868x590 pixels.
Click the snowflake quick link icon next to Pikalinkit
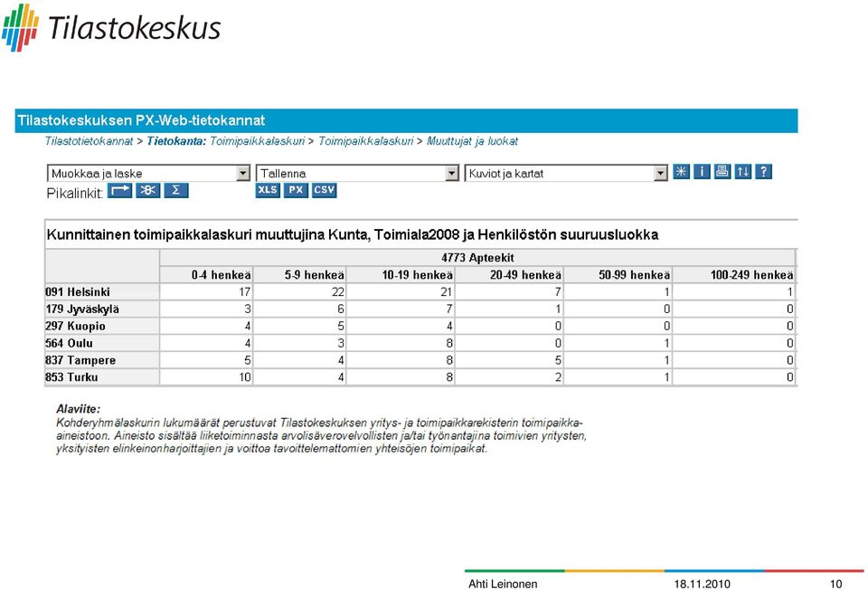click(x=147, y=191)
